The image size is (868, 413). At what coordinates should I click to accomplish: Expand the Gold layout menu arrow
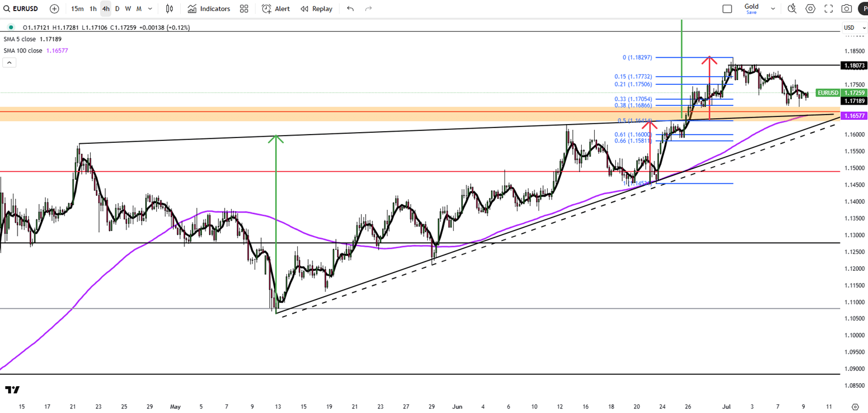click(x=773, y=9)
